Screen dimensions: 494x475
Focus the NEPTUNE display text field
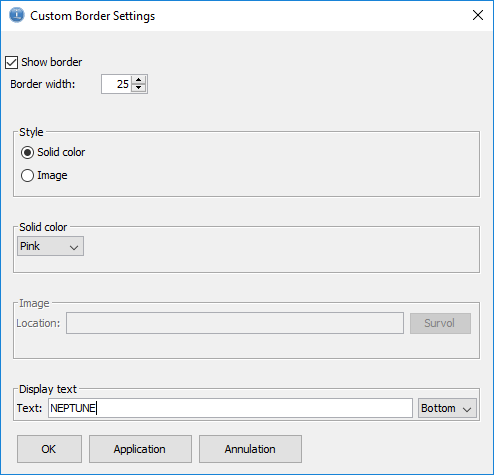pyautogui.click(x=230, y=408)
